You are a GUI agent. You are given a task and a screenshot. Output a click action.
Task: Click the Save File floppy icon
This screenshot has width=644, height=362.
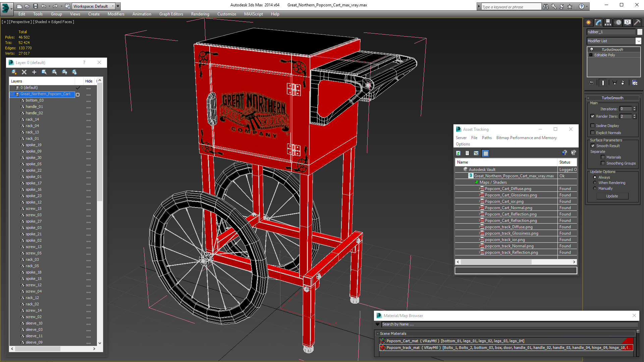(x=35, y=6)
